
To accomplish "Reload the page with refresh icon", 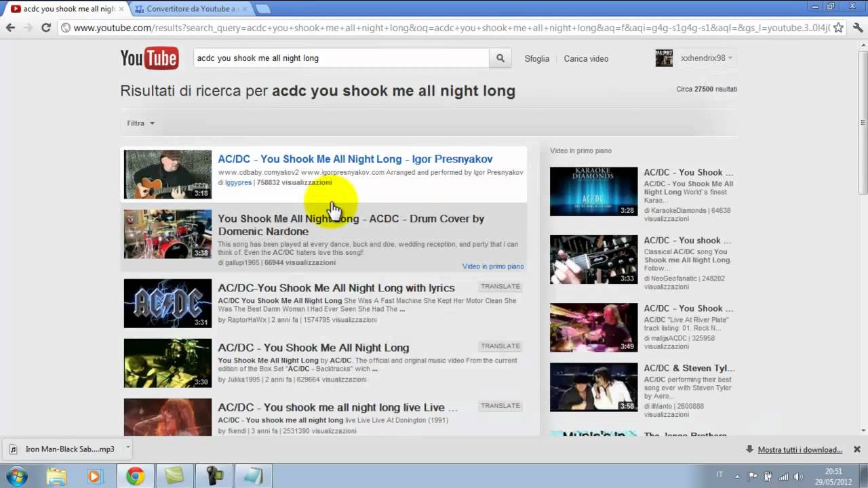I will tap(46, 28).
